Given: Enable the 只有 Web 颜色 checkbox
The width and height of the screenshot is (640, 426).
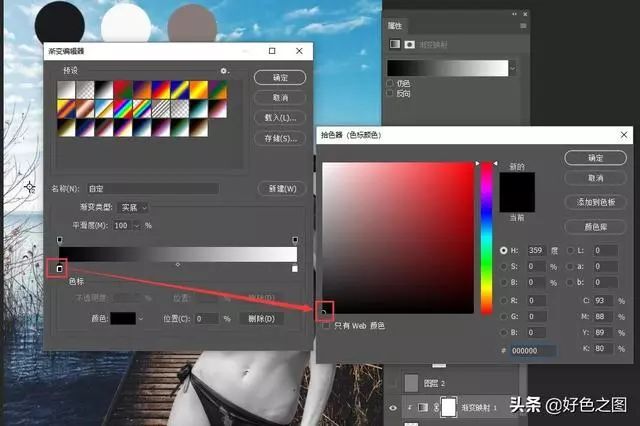Looking at the screenshot, I should (327, 326).
